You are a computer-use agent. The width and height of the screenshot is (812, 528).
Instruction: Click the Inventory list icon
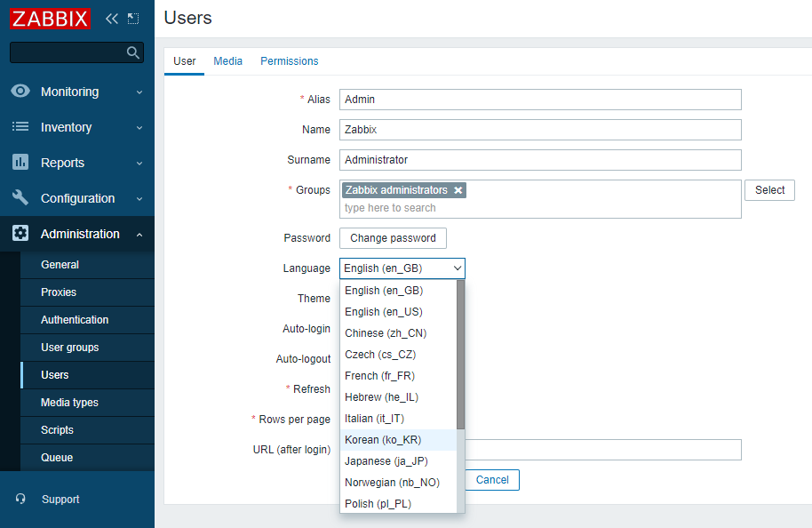point(20,126)
